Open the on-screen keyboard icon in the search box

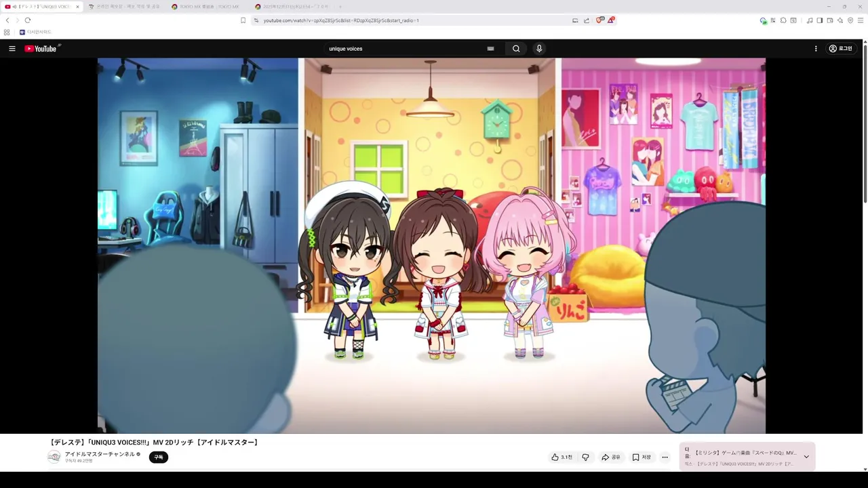pos(490,49)
